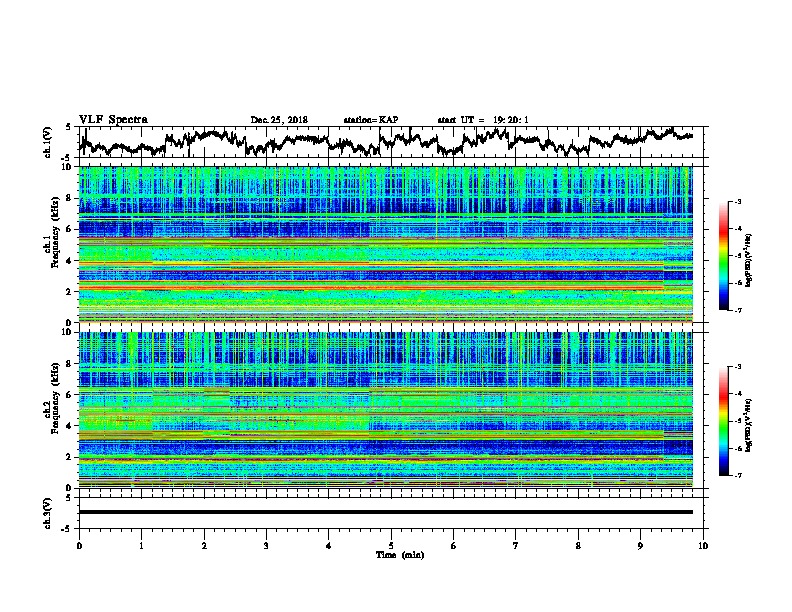Click the 'VLF Spectra' title text
792x612 pixels.
pyautogui.click(x=113, y=120)
